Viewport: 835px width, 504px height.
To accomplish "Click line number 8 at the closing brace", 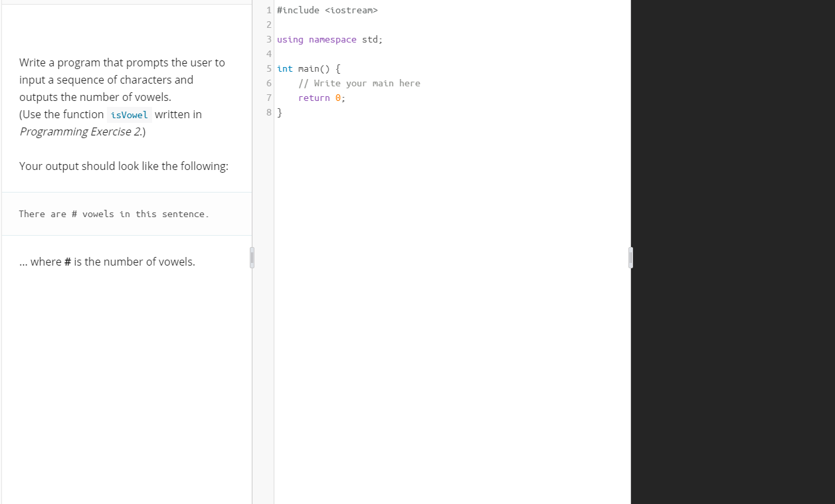I will (x=268, y=112).
